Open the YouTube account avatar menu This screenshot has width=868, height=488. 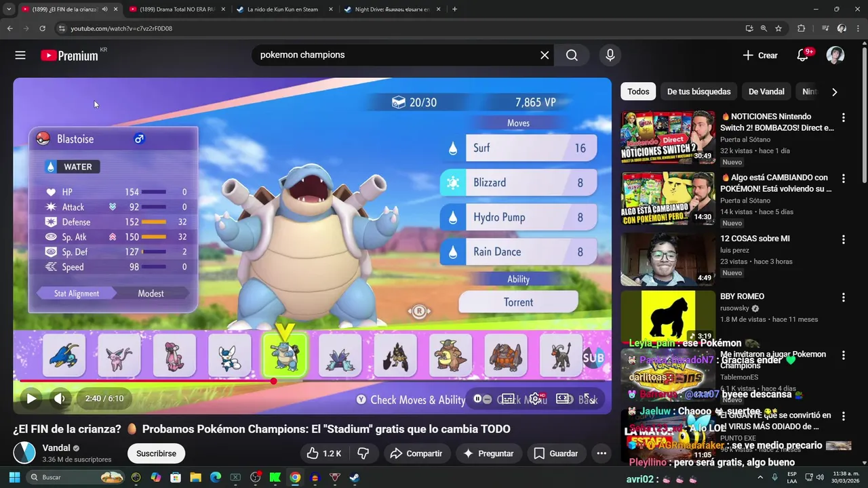[x=835, y=56]
